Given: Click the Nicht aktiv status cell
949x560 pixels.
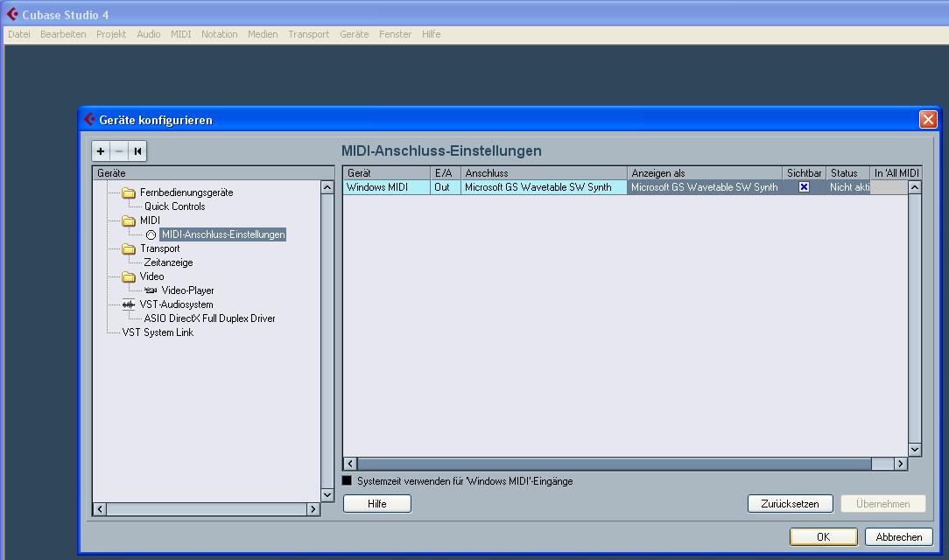Looking at the screenshot, I should click(848, 187).
